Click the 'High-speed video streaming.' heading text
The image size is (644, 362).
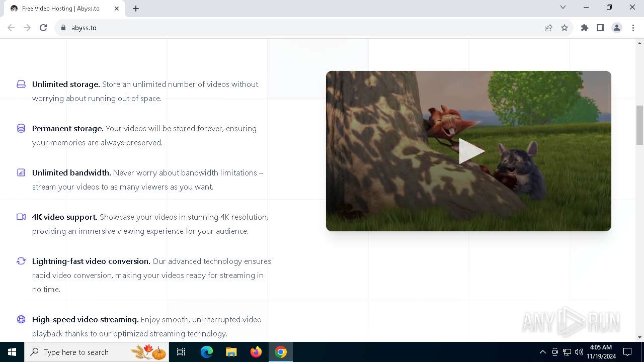pos(85,319)
